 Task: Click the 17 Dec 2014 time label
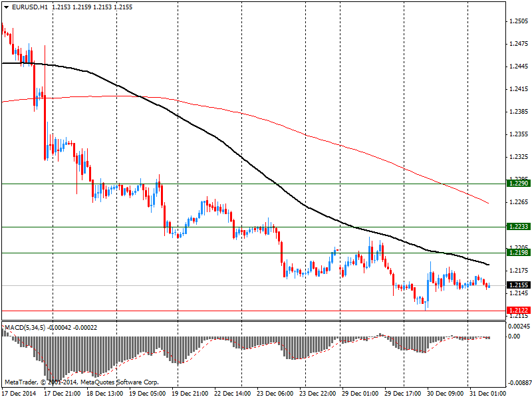(19, 394)
